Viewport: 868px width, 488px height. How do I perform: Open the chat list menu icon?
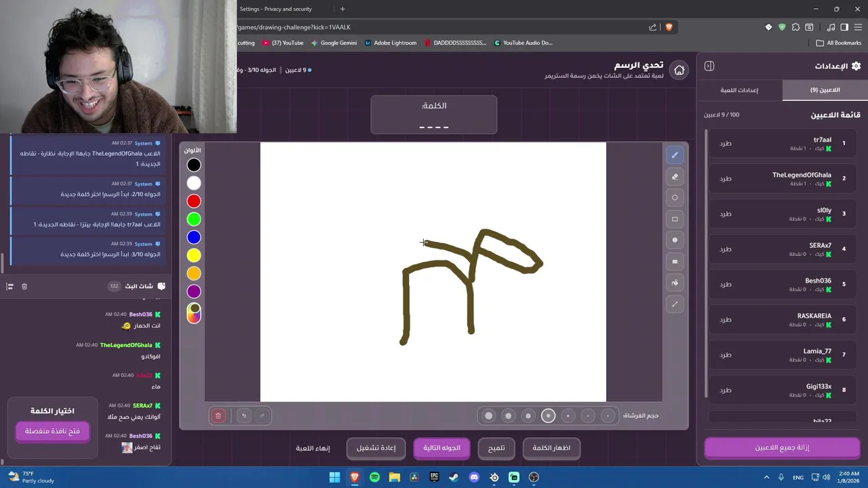point(9,287)
